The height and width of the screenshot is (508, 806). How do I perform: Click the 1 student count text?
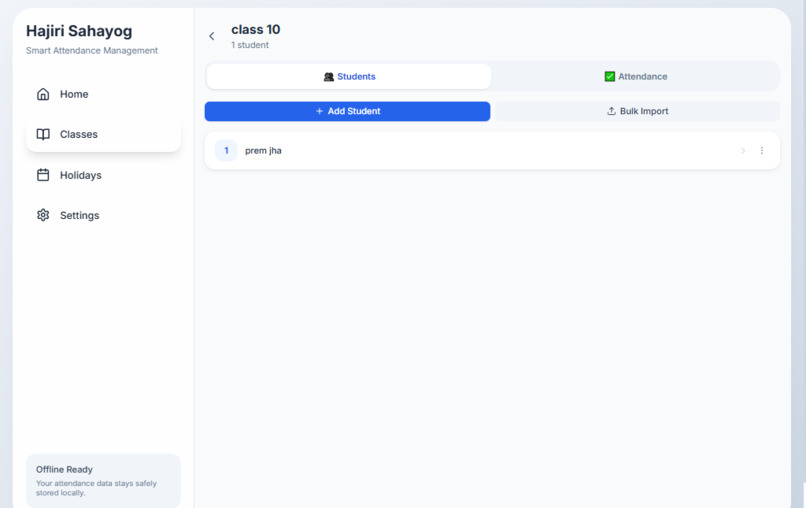(x=250, y=45)
